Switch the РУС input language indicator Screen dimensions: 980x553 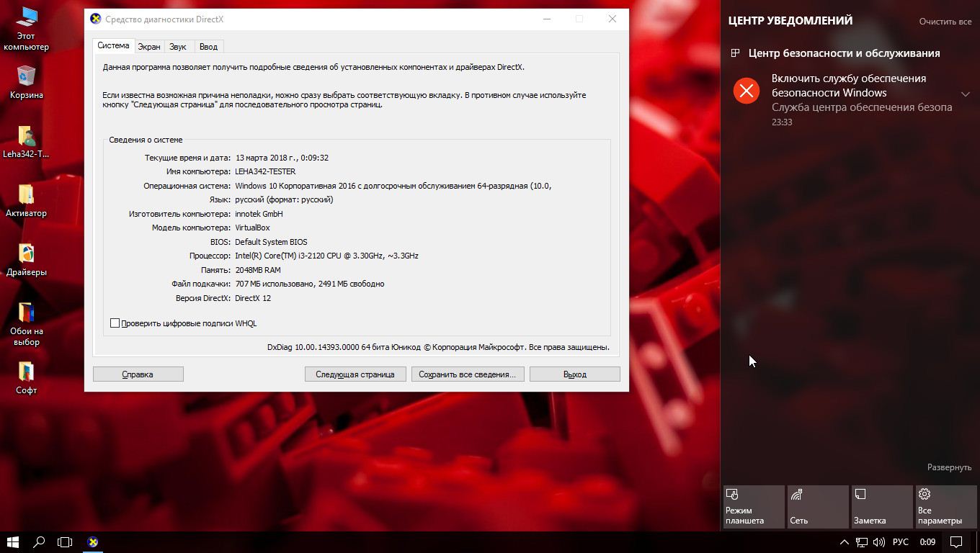[901, 542]
